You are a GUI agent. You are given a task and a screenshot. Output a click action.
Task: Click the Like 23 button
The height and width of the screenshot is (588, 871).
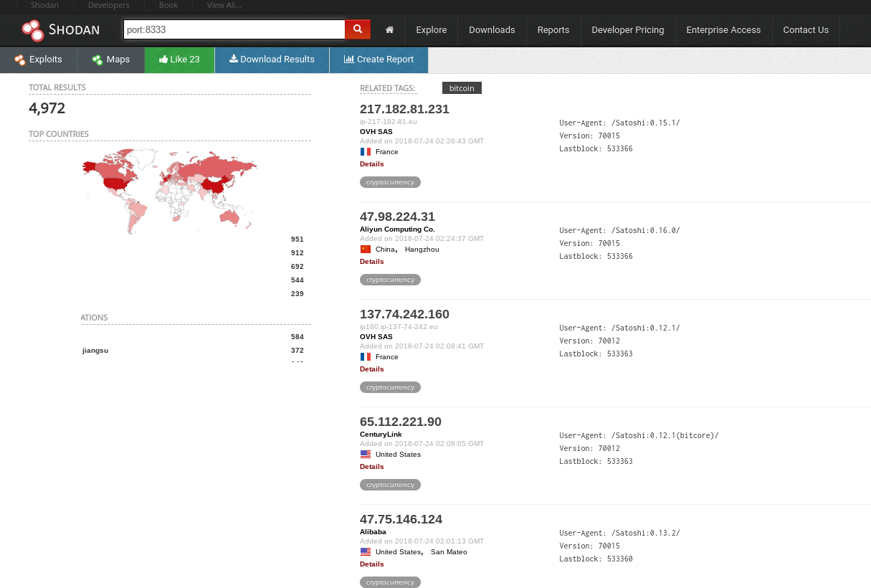pyautogui.click(x=179, y=60)
